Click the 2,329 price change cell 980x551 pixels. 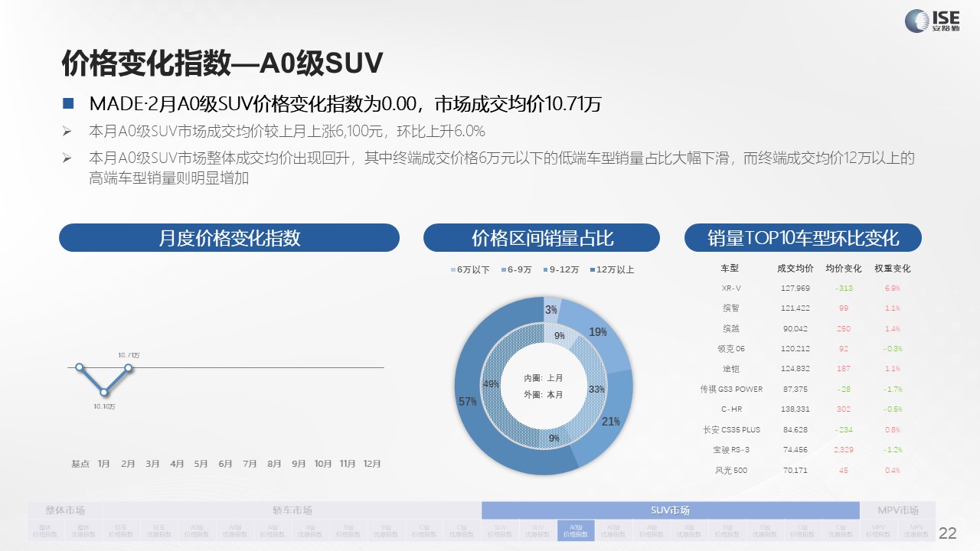(x=844, y=450)
